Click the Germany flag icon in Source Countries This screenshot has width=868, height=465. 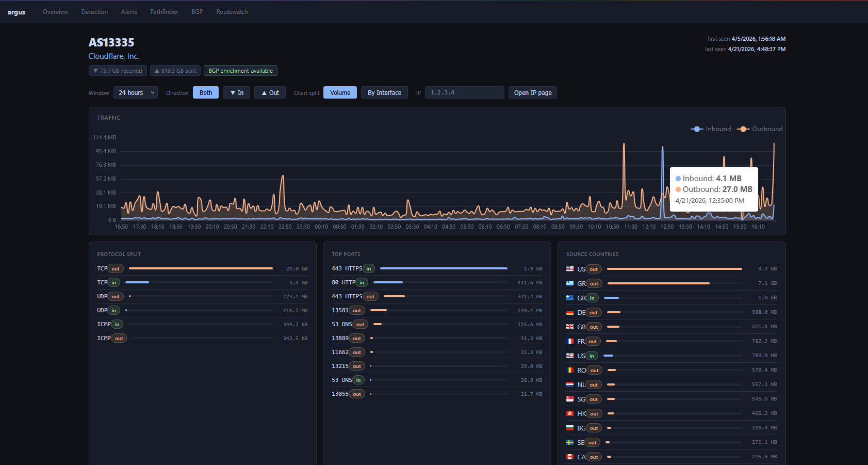click(x=569, y=312)
